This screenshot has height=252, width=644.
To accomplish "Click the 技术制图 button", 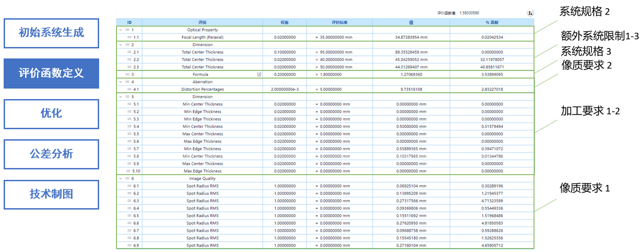I will click(51, 194).
